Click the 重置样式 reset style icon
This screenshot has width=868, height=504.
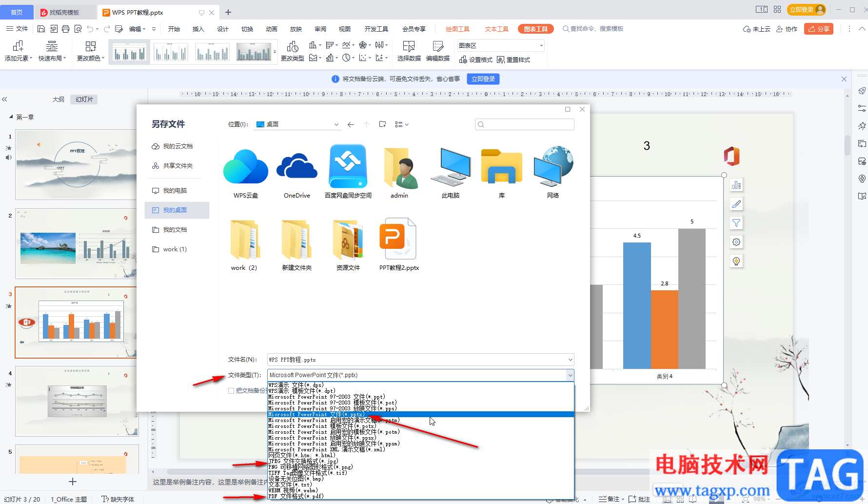501,60
